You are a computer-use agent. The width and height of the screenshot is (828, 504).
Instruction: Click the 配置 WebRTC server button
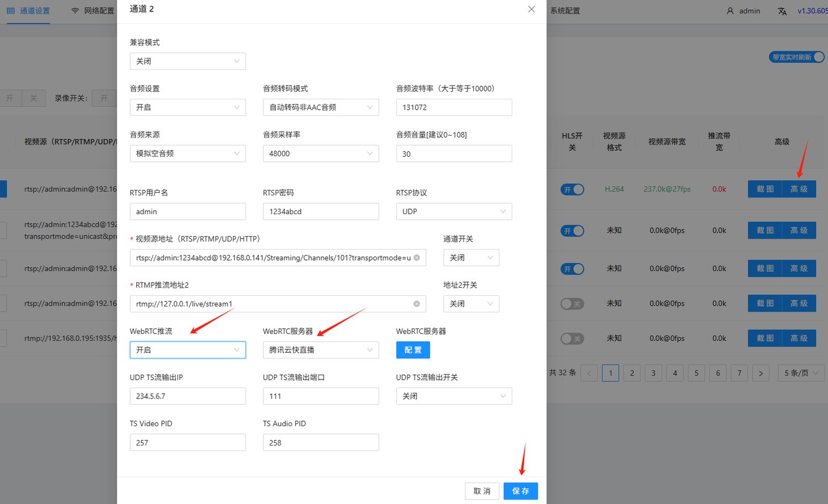pos(413,350)
